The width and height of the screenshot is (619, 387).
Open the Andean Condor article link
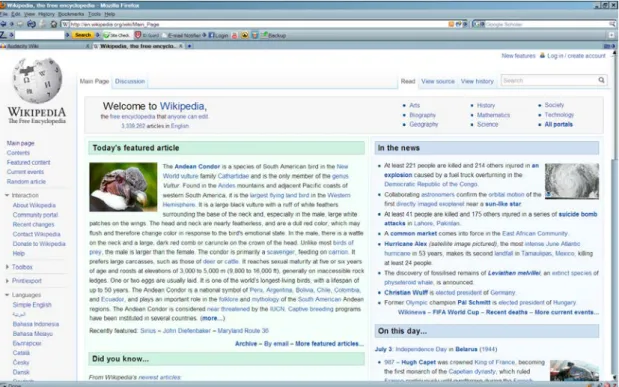pyautogui.click(x=197, y=166)
